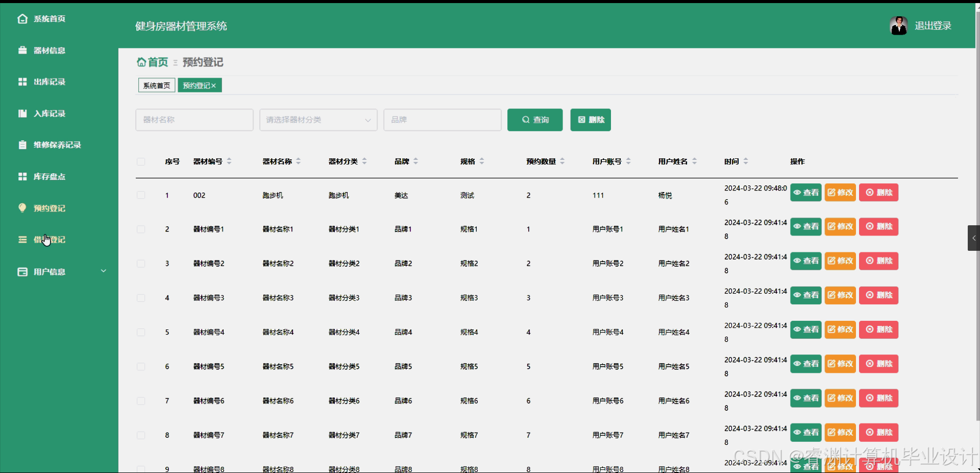Open the 请选择器材分类 dropdown
This screenshot has width=980, height=473.
point(317,120)
